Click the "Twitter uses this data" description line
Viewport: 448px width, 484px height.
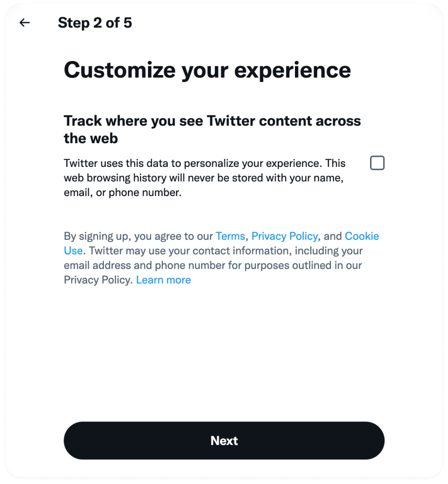click(x=204, y=164)
